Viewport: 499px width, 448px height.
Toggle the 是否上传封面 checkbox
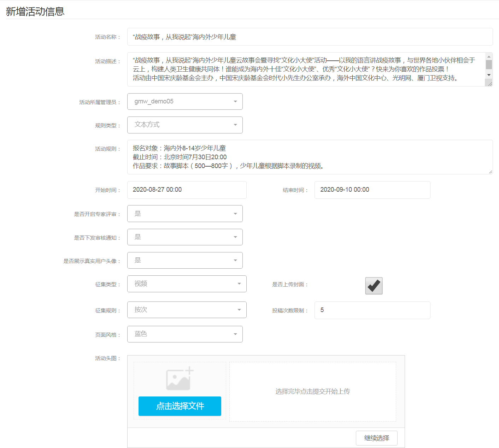click(374, 286)
